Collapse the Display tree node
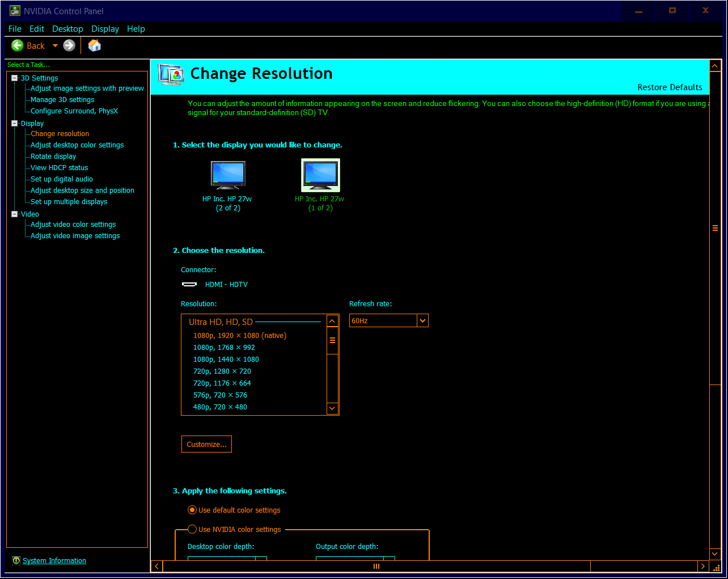Image resolution: width=728 pixels, height=579 pixels. (x=15, y=123)
